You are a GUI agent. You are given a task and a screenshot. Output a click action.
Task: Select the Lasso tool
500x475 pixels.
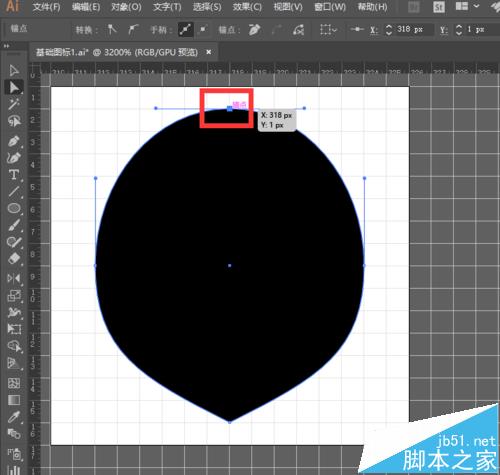(x=14, y=121)
